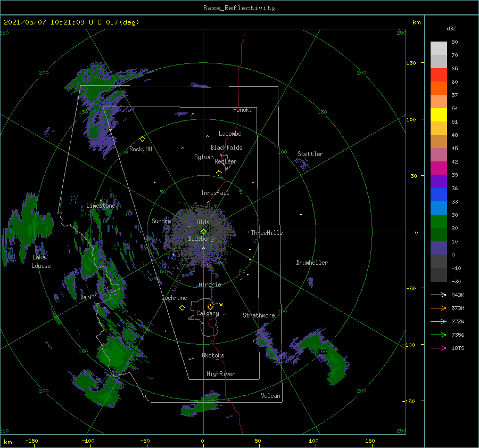This screenshot has height=448, width=479.
Task: Pick the red 60-65 dBZ legend swatch
Action: point(439,75)
